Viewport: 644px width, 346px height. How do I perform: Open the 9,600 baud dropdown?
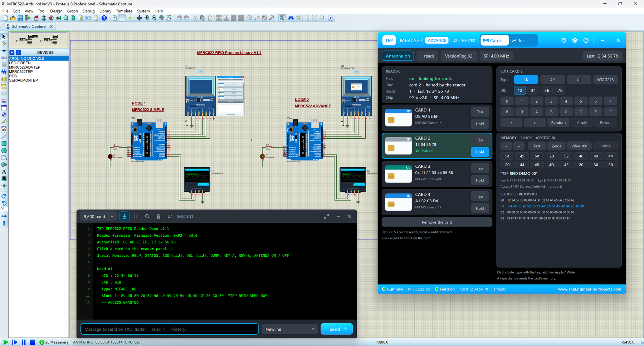[98, 216]
